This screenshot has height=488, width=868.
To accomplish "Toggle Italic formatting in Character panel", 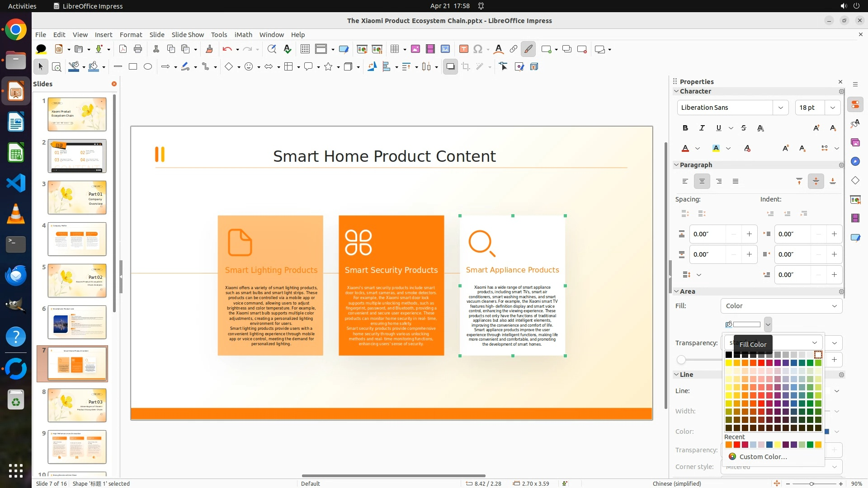I will (x=702, y=128).
